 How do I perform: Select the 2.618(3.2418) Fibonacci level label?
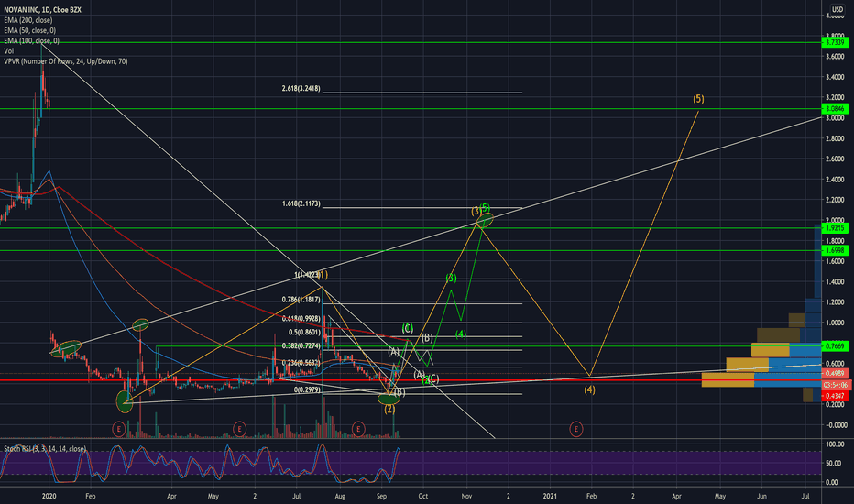301,88
